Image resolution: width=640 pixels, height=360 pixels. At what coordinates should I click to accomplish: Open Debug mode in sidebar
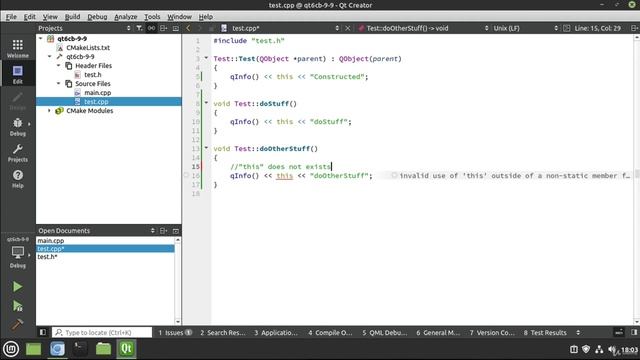click(x=18, y=127)
